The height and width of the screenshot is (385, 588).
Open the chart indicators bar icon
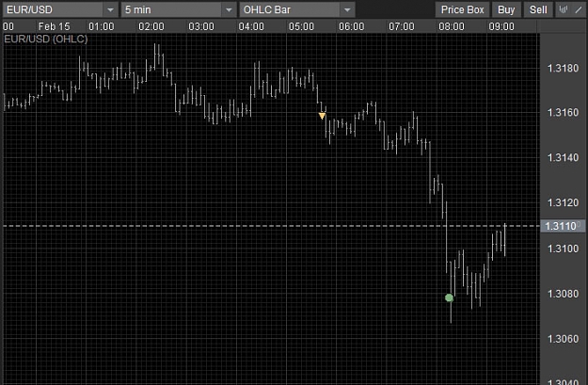pyautogui.click(x=564, y=9)
